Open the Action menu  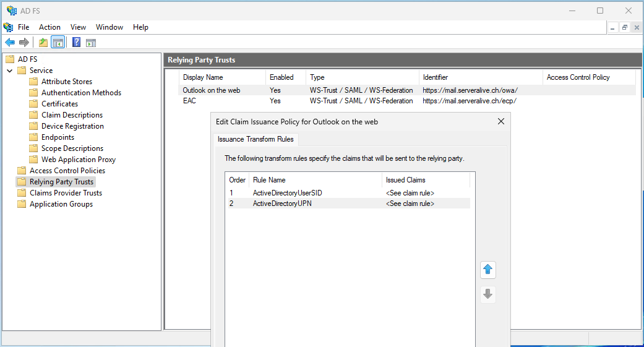click(x=49, y=27)
